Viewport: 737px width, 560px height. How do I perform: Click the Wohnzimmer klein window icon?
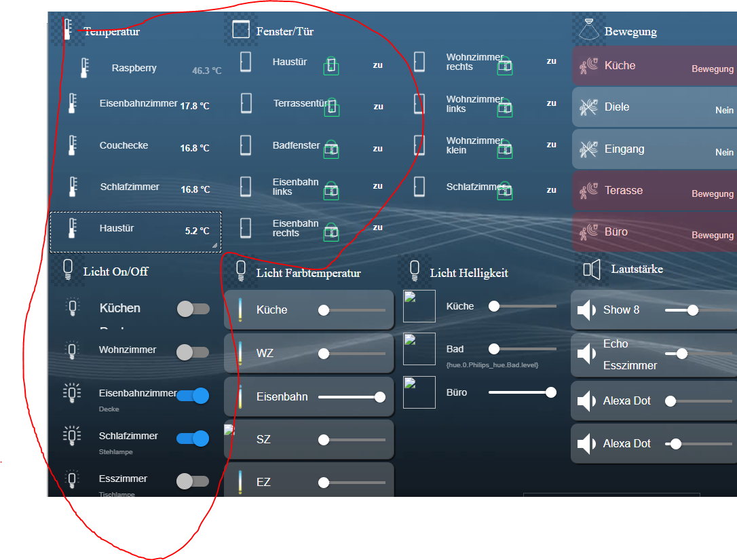click(419, 145)
